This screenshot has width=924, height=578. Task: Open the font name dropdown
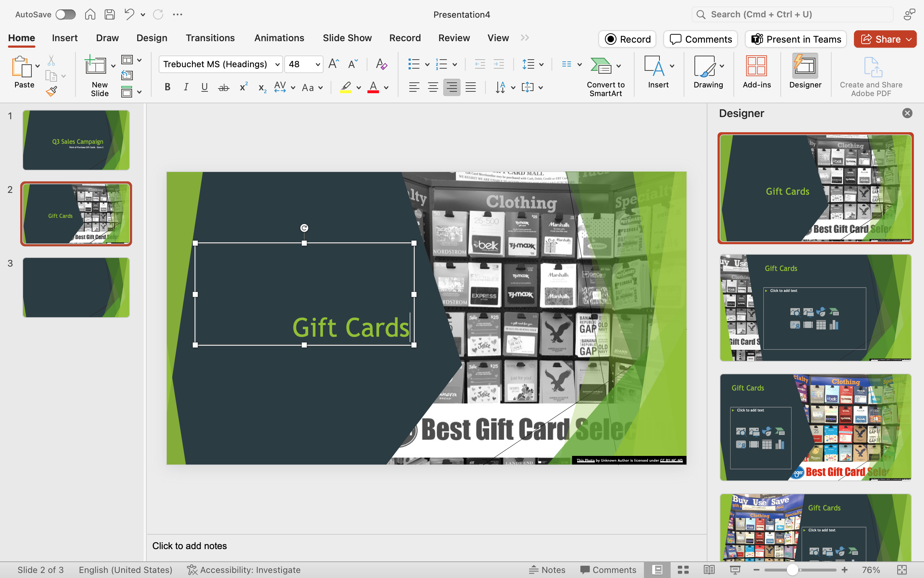click(278, 64)
